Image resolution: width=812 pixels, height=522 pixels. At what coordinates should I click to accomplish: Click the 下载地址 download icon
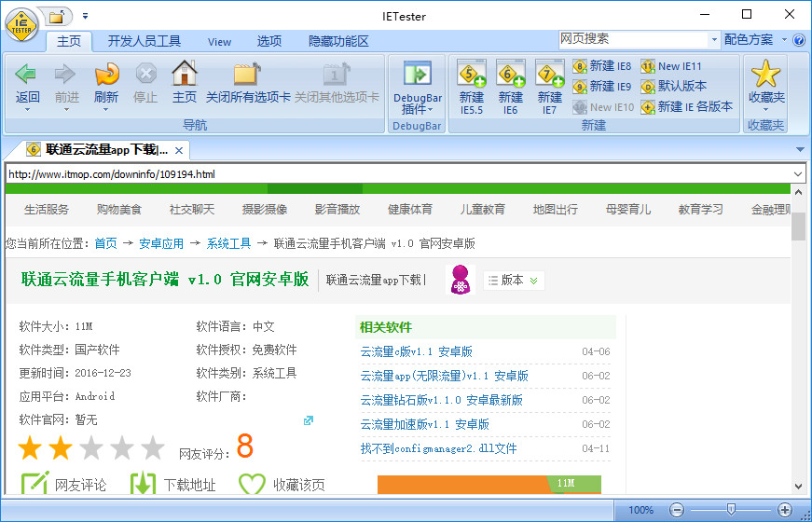coord(144,483)
